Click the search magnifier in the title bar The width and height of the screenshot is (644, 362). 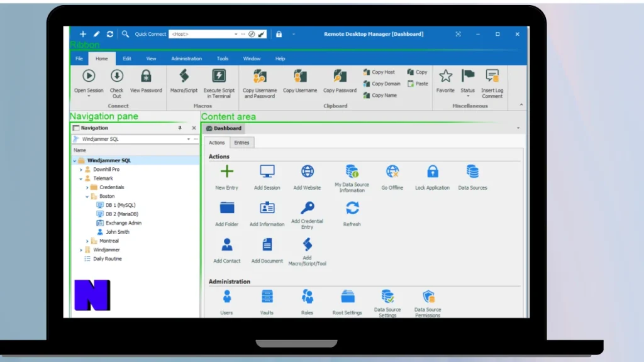pyautogui.click(x=125, y=34)
